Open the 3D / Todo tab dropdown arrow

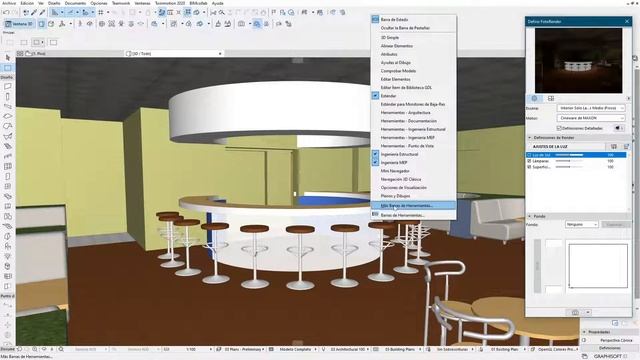point(220,53)
